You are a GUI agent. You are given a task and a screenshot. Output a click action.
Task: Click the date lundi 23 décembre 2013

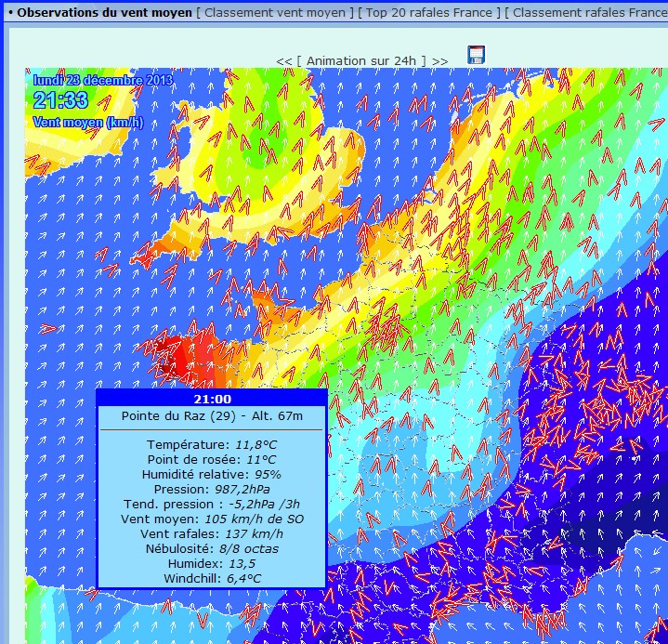[103, 80]
